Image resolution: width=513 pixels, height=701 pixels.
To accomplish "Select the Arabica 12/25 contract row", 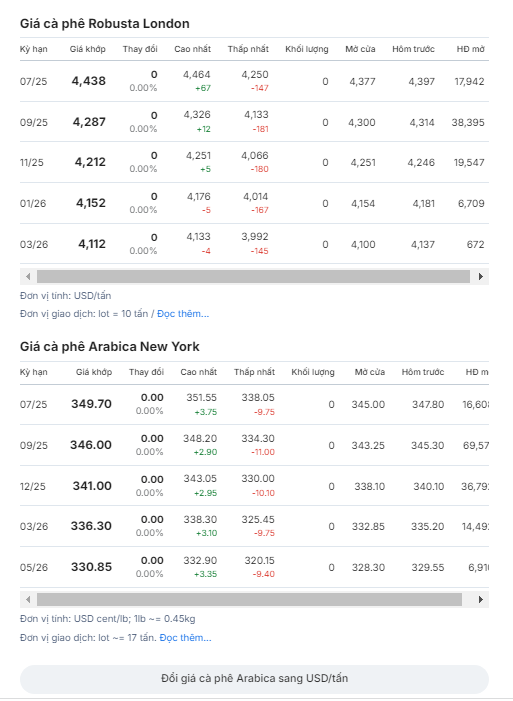I will tap(254, 486).
